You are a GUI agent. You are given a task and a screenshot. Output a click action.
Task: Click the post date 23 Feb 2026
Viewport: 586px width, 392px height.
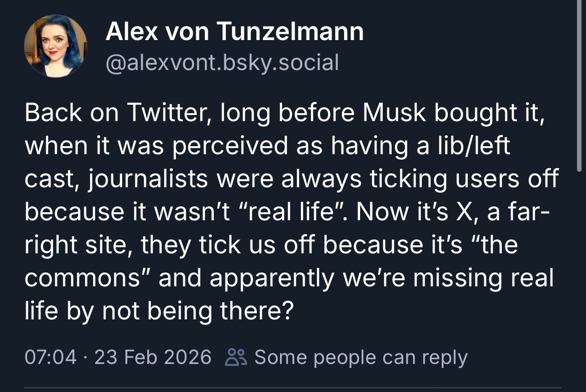(x=153, y=357)
